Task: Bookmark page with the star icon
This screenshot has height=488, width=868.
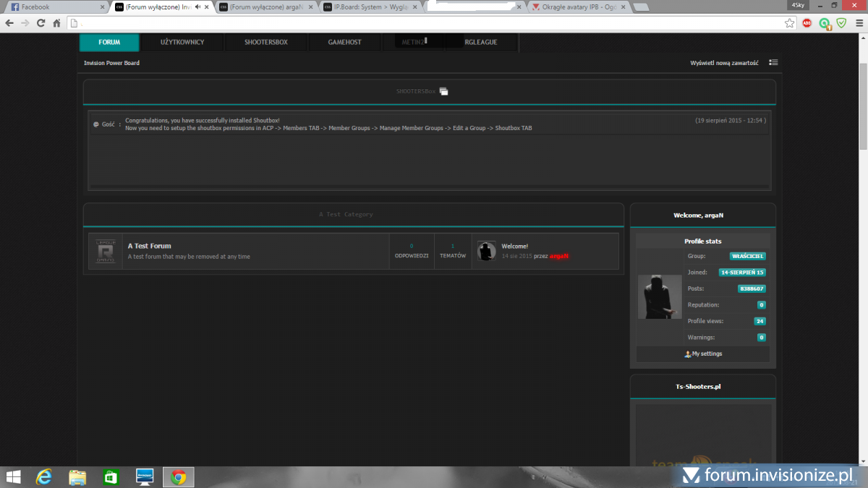Action: (789, 23)
